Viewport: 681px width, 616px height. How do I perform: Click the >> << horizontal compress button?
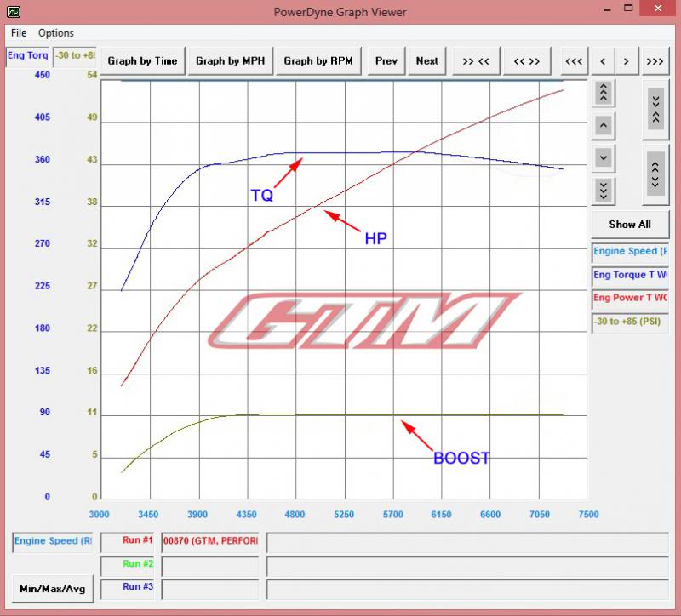tap(476, 60)
